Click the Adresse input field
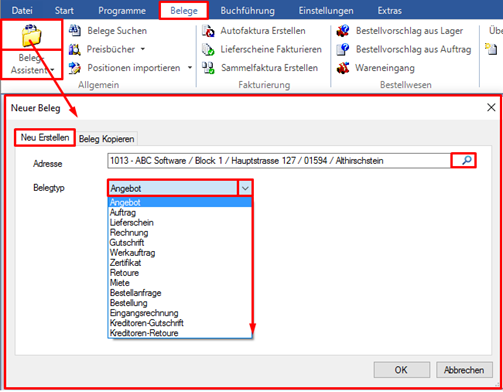Screen dimensions: 503x392 (279, 161)
